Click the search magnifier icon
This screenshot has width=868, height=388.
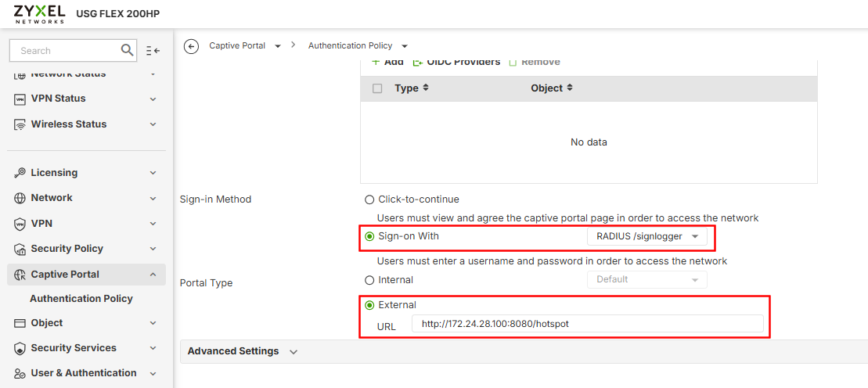[128, 50]
